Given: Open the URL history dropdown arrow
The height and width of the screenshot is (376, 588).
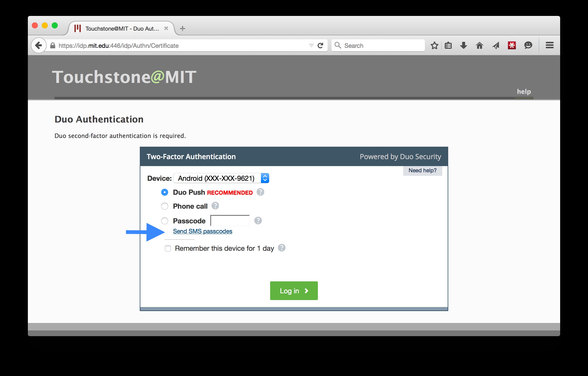Looking at the screenshot, I should [311, 46].
